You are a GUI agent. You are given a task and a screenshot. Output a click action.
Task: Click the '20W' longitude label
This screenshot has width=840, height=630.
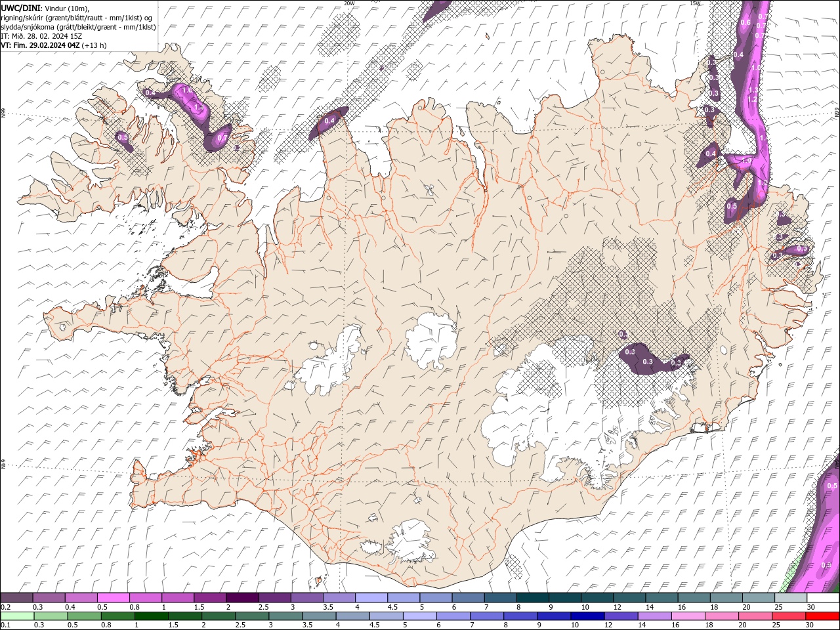click(349, 3)
